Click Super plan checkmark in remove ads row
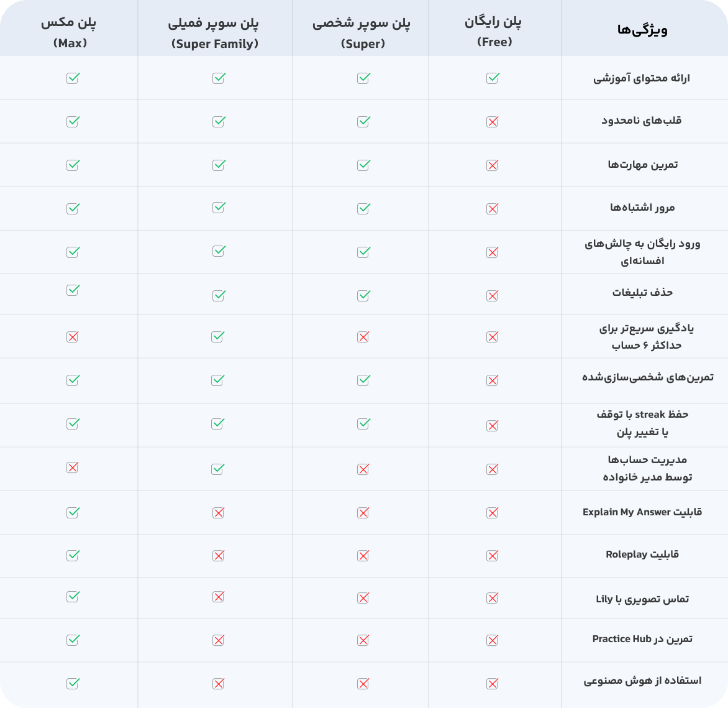This screenshot has width=728, height=708. click(363, 295)
